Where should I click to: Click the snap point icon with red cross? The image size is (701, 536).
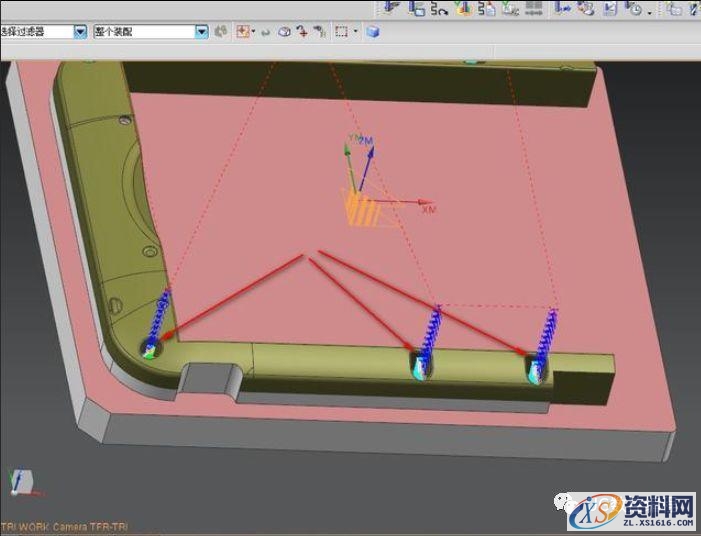click(243, 32)
